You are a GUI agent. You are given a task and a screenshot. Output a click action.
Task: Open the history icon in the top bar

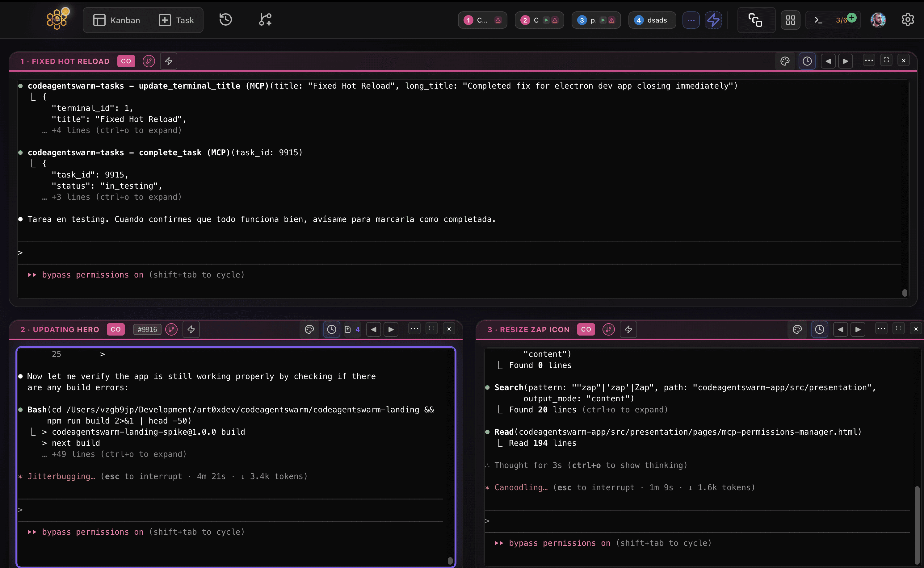coord(225,19)
